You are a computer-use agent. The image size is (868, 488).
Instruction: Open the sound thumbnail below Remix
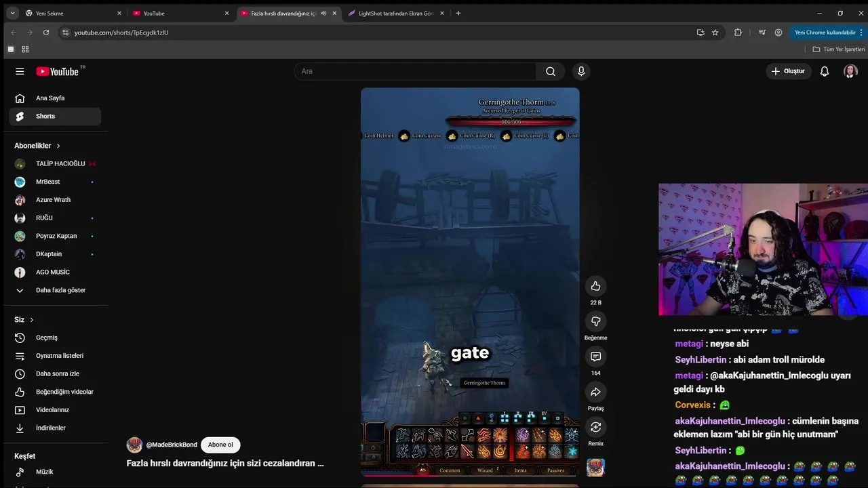pyautogui.click(x=595, y=468)
